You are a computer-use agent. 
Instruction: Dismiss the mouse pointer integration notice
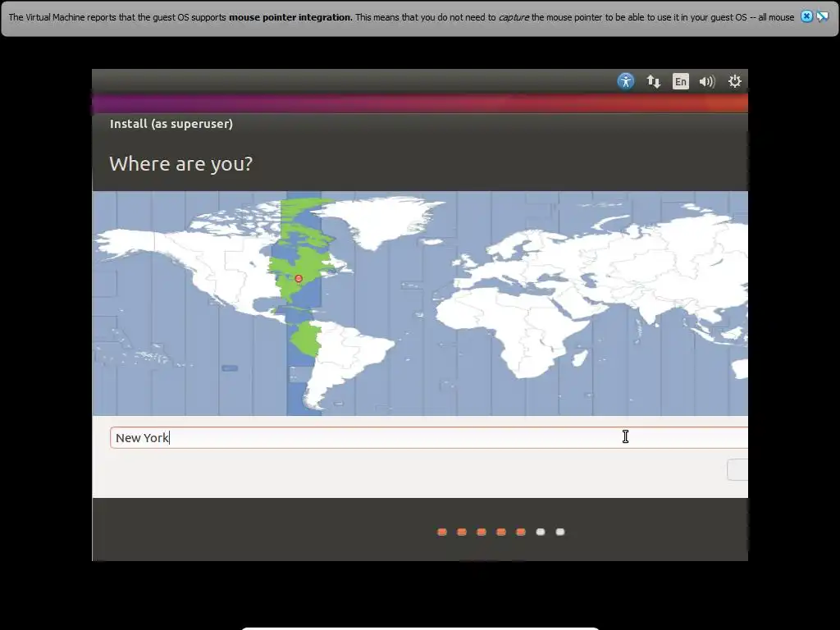click(806, 16)
